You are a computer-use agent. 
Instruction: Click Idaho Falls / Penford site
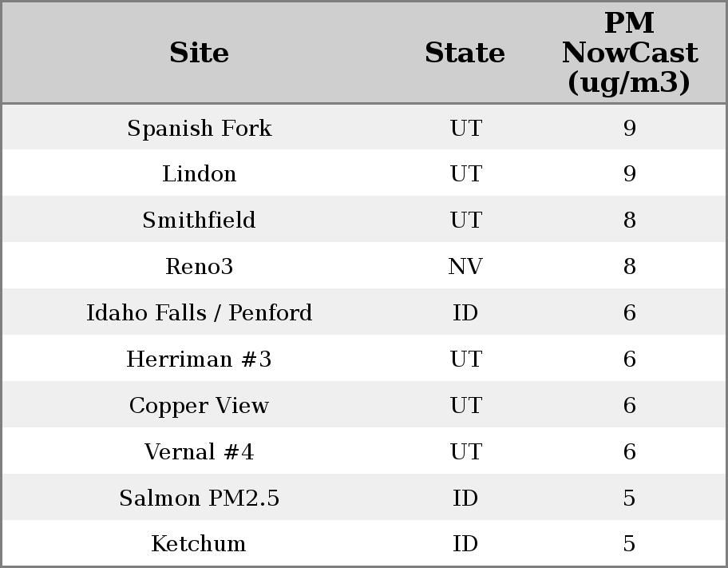[199, 313]
